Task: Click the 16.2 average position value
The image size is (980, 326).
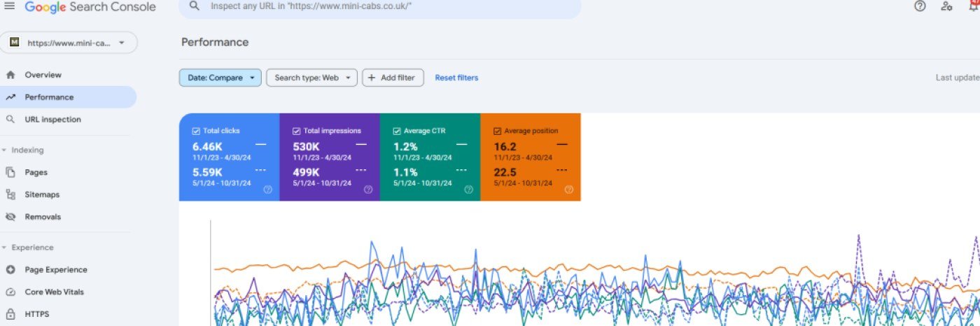Action: coord(505,146)
